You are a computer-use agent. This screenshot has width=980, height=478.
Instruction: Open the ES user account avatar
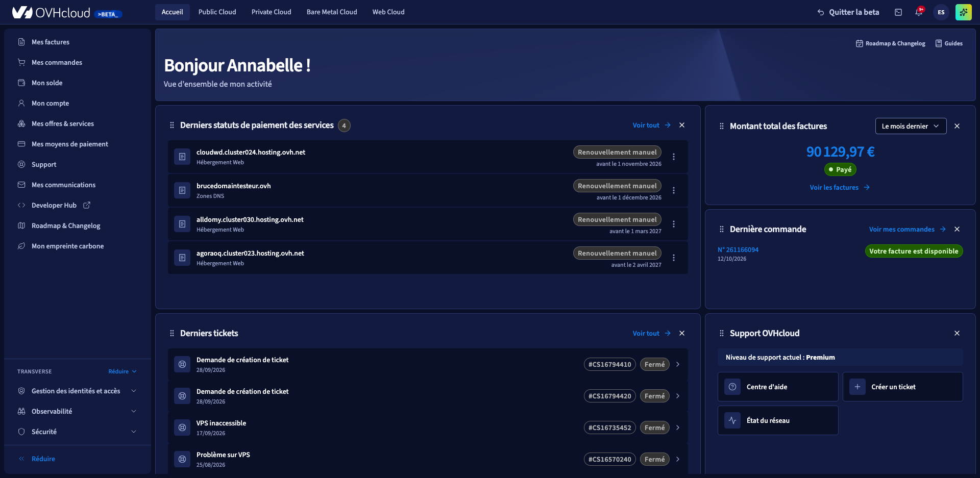pos(941,12)
